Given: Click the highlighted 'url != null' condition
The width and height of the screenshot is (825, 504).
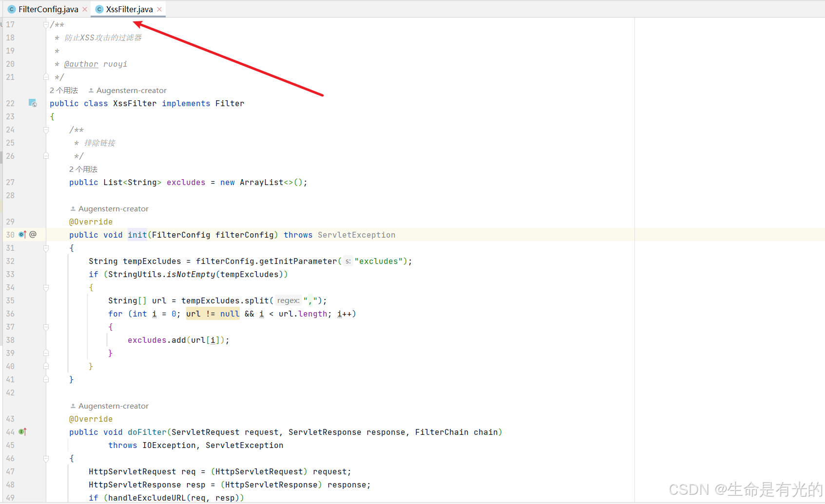Looking at the screenshot, I should [213, 314].
